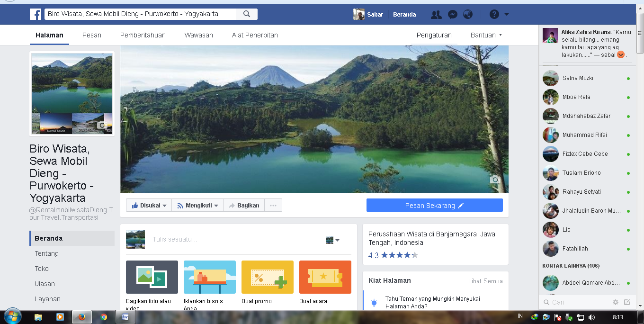Click the camera icon on the cover photo

point(495,180)
